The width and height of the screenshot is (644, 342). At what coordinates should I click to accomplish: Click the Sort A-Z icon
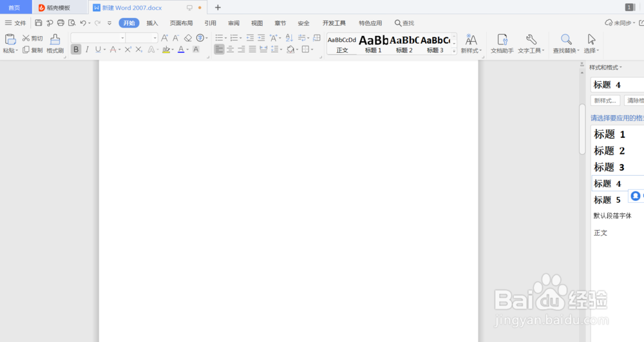[x=289, y=38]
